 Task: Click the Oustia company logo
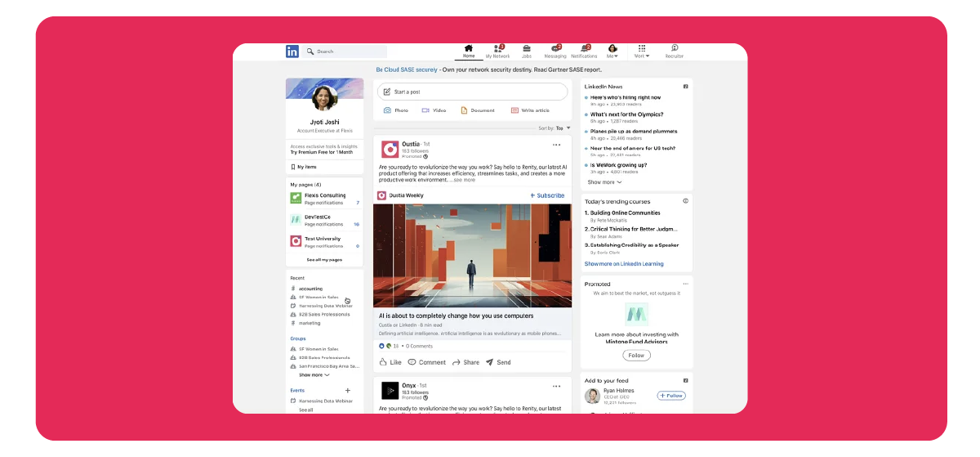point(390,150)
